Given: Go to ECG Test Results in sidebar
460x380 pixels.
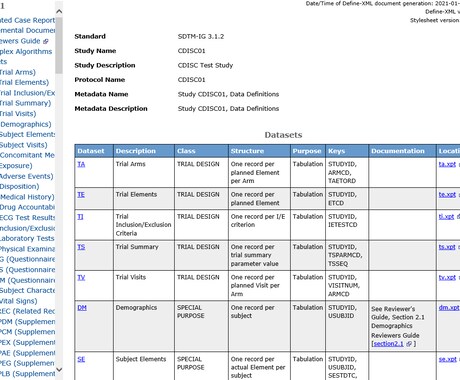Looking at the screenshot, I should point(27,218).
